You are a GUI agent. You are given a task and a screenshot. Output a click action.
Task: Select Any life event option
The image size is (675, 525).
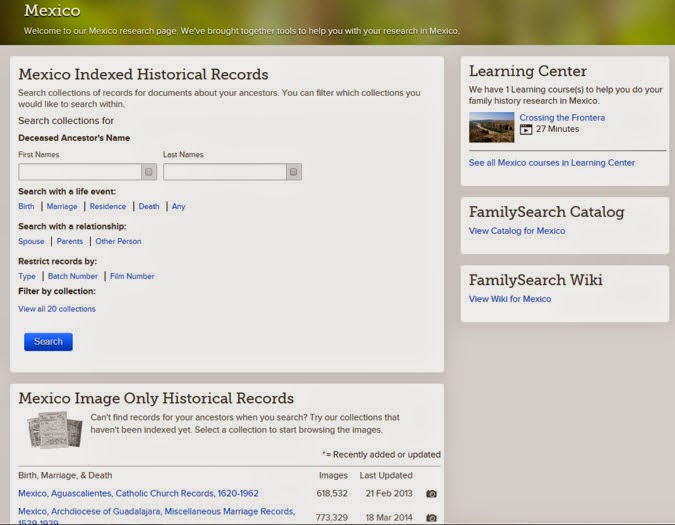(x=179, y=207)
